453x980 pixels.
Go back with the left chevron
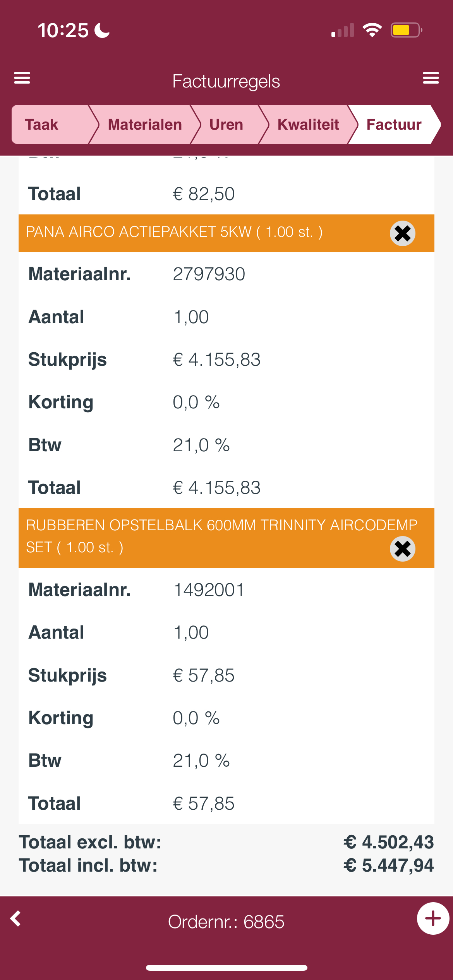click(15, 918)
